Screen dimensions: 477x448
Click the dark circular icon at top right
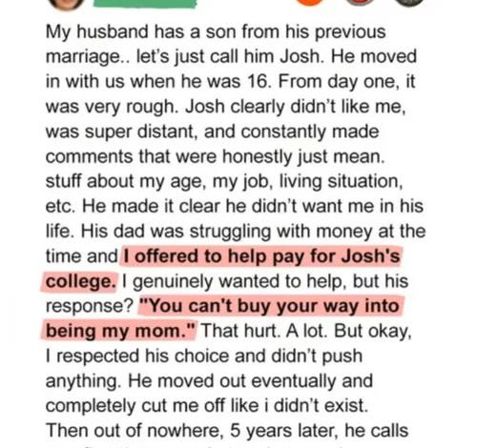click(x=409, y=2)
